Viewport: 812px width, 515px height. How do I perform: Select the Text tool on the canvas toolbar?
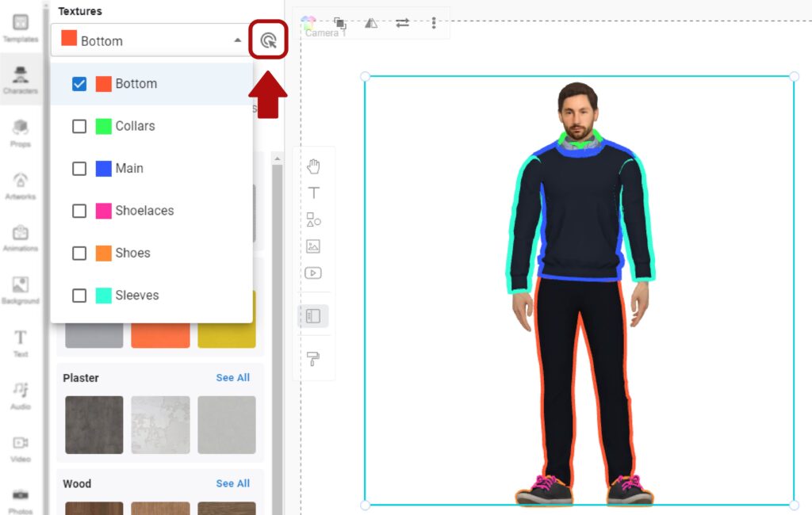pos(314,193)
